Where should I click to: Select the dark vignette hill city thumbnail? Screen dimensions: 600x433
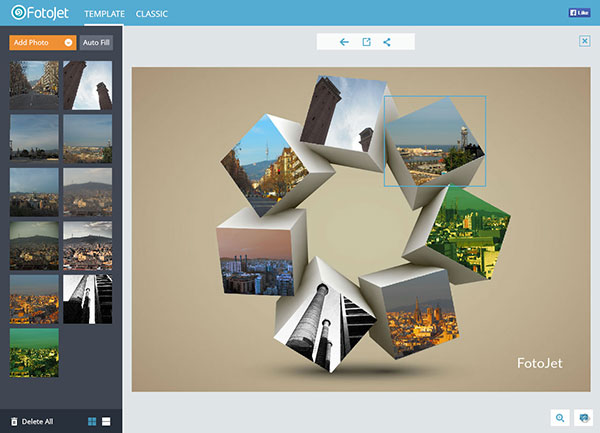(x=34, y=246)
